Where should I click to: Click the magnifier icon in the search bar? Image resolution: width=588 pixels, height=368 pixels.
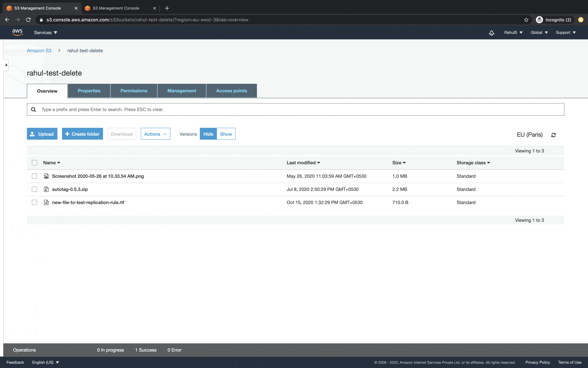[33, 109]
